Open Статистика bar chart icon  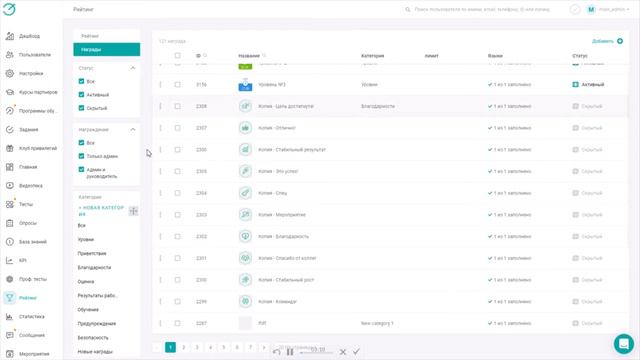pos(10,316)
